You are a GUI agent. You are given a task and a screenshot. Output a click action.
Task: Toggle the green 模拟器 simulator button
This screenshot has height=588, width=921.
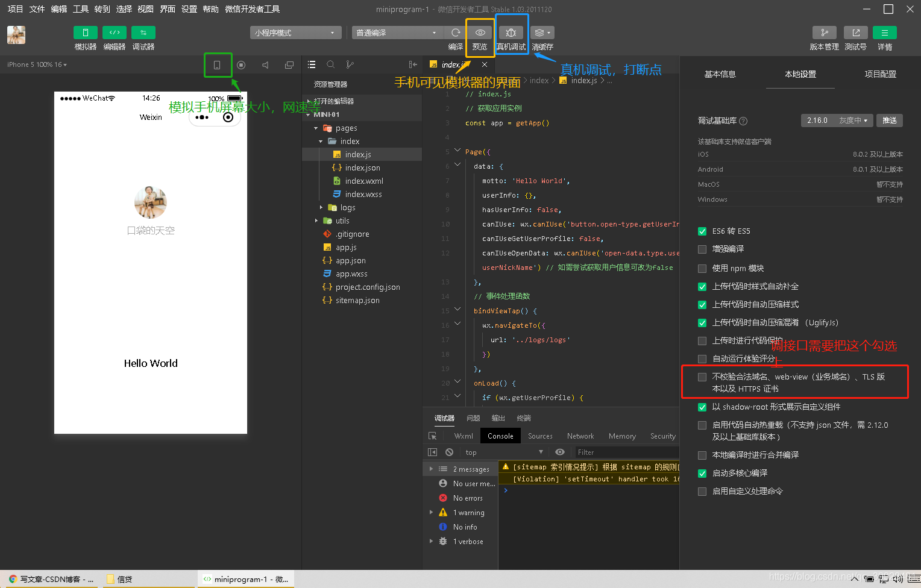(86, 33)
